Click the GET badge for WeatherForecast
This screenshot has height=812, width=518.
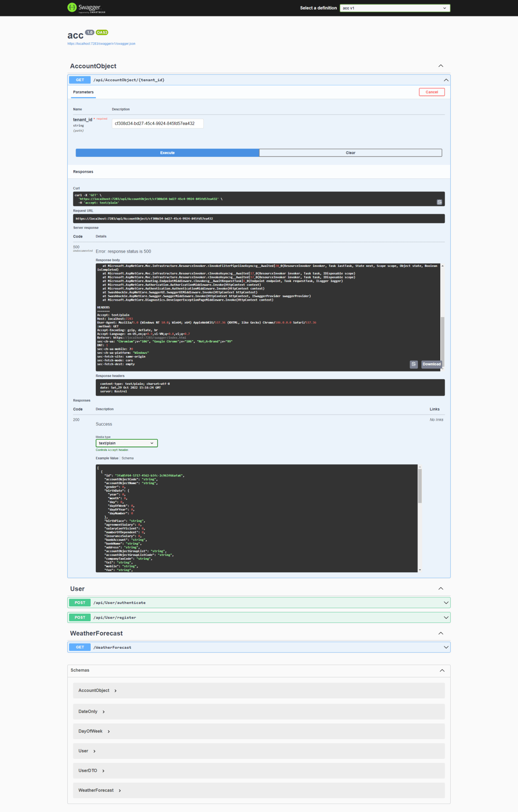(x=80, y=647)
